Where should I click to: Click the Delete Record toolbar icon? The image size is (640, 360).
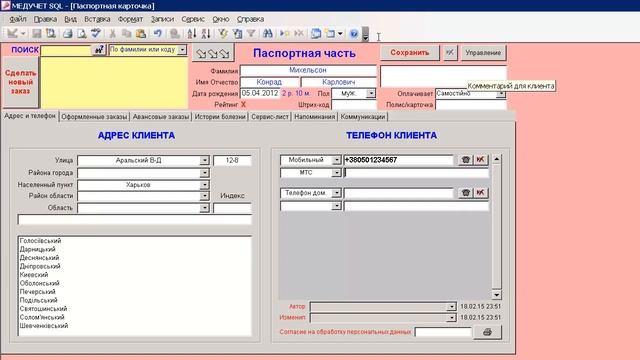(x=299, y=33)
